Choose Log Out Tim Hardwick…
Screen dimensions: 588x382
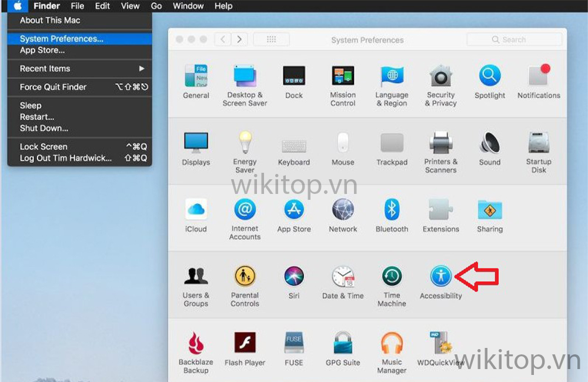tap(79, 158)
